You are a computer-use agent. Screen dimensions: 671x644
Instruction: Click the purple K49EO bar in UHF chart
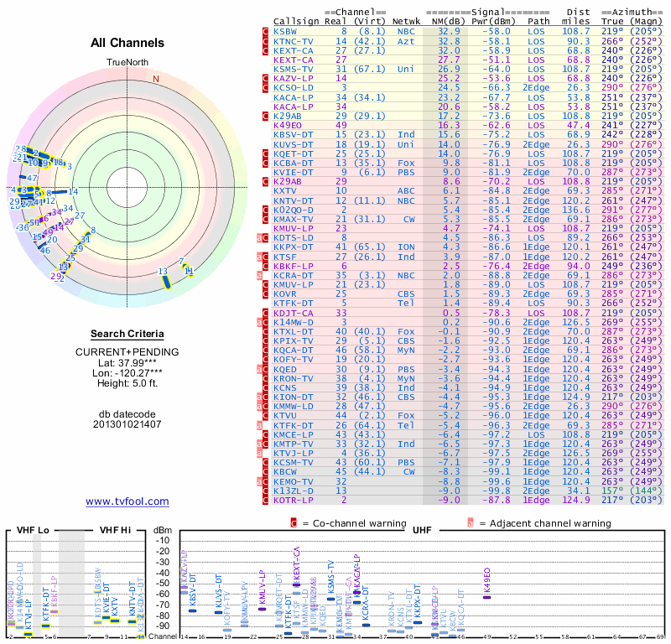tap(487, 597)
